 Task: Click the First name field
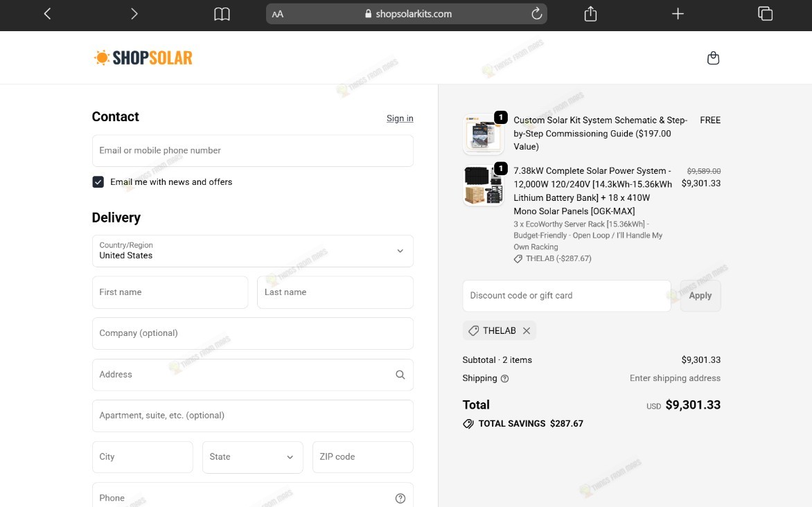[170, 292]
